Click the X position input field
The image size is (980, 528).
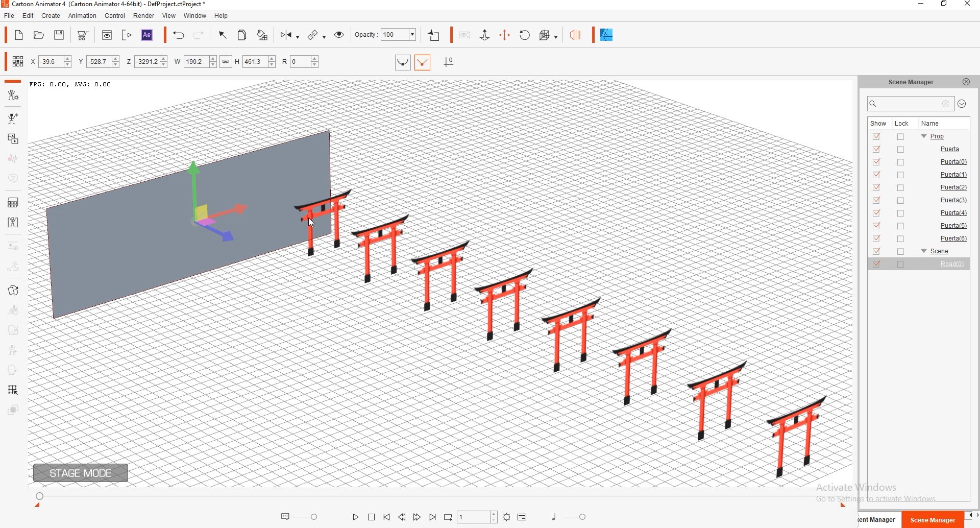[51, 62]
